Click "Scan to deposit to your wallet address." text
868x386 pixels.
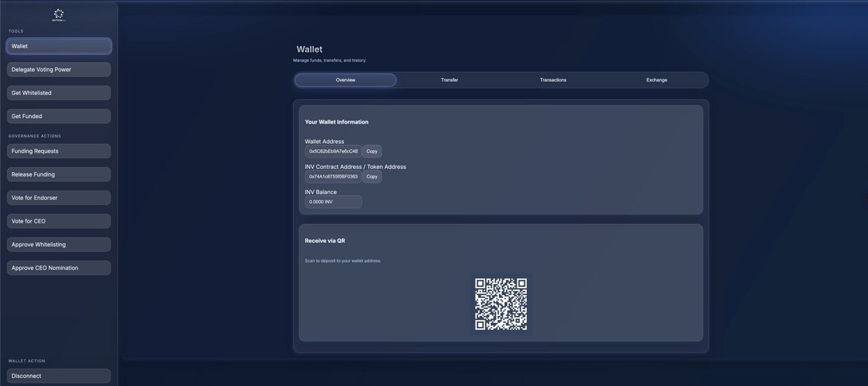coord(342,260)
